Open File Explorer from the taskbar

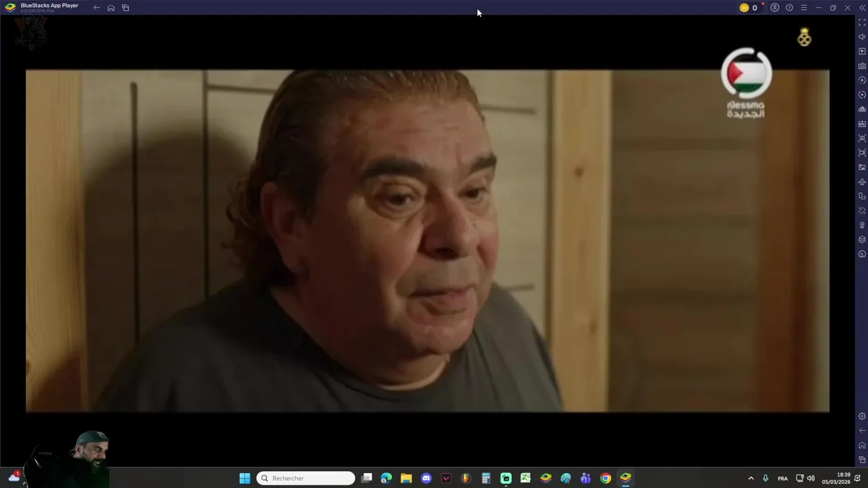click(x=406, y=479)
